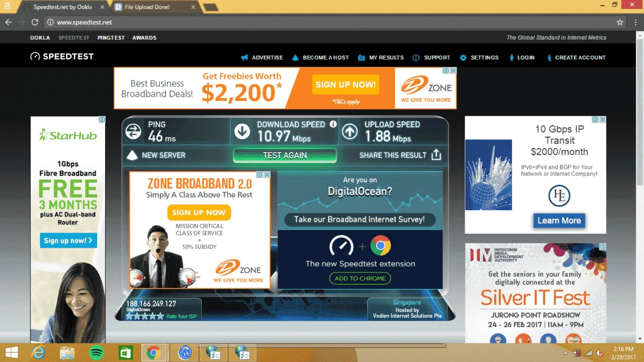644x362 pixels.
Task: Click the upload speed arrow icon
Action: [x=350, y=131]
